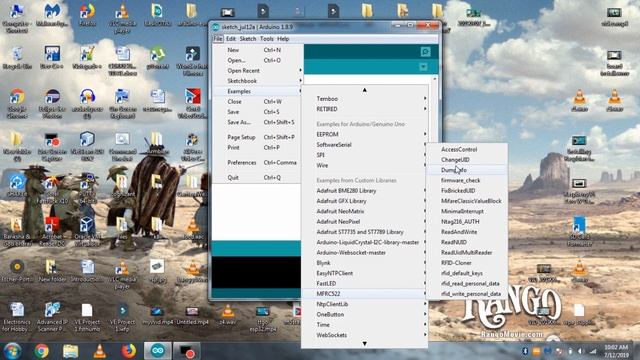The height and width of the screenshot is (360, 640).
Task: Expand the Open Recent submenu
Action: tap(258, 71)
